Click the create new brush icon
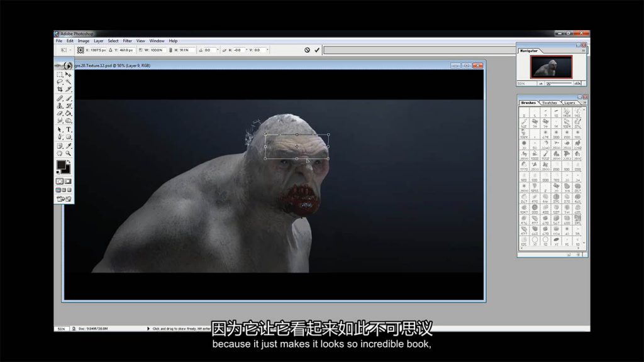This screenshot has height=362, width=644. [x=569, y=255]
